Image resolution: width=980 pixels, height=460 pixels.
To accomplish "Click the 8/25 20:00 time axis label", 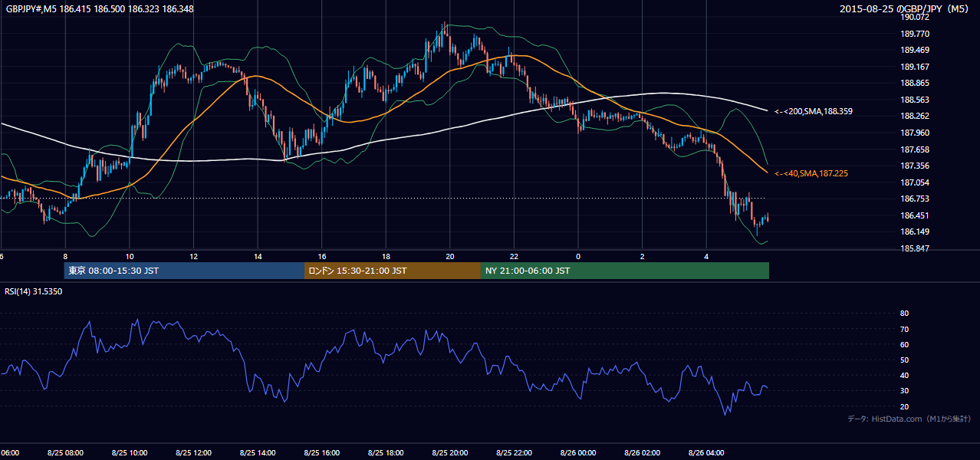I will coord(450,453).
